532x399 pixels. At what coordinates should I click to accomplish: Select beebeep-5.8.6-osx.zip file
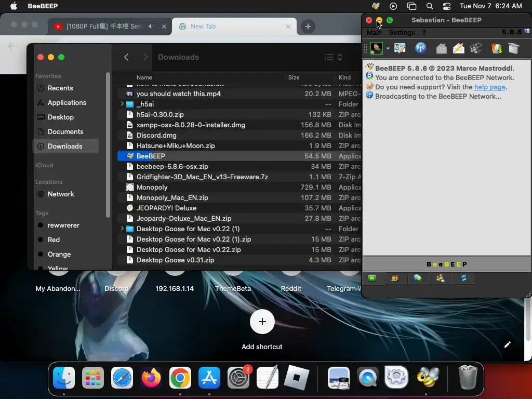pos(239,167)
